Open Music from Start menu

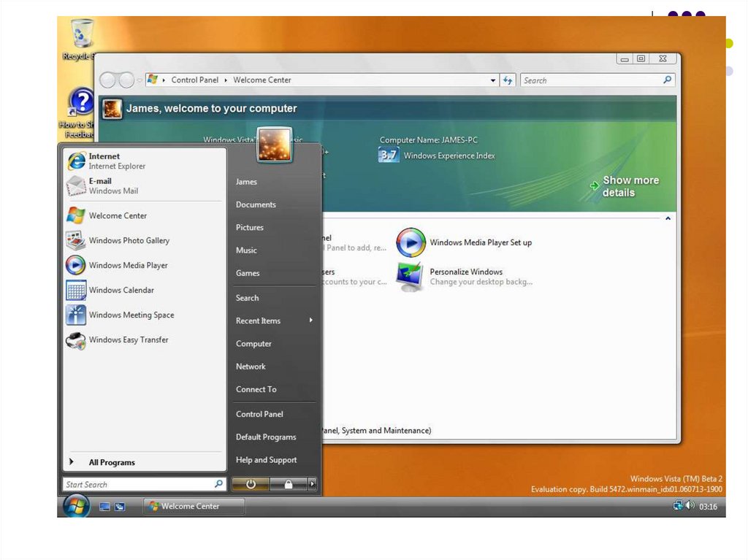tap(246, 250)
